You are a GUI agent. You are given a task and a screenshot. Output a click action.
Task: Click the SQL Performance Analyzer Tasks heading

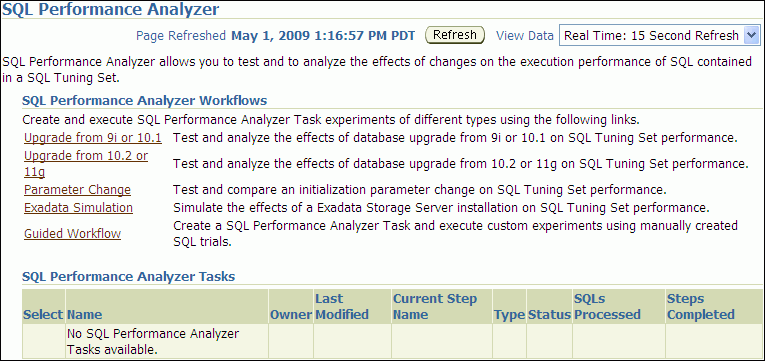(129, 277)
